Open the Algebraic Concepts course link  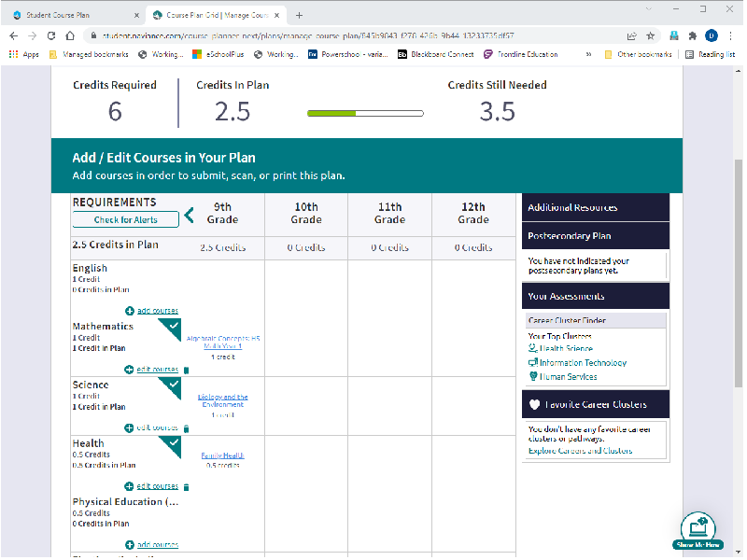tap(223, 343)
